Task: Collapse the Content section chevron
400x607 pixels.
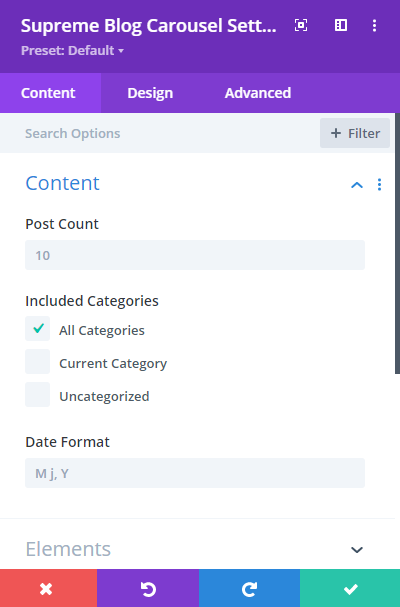Action: 357,185
